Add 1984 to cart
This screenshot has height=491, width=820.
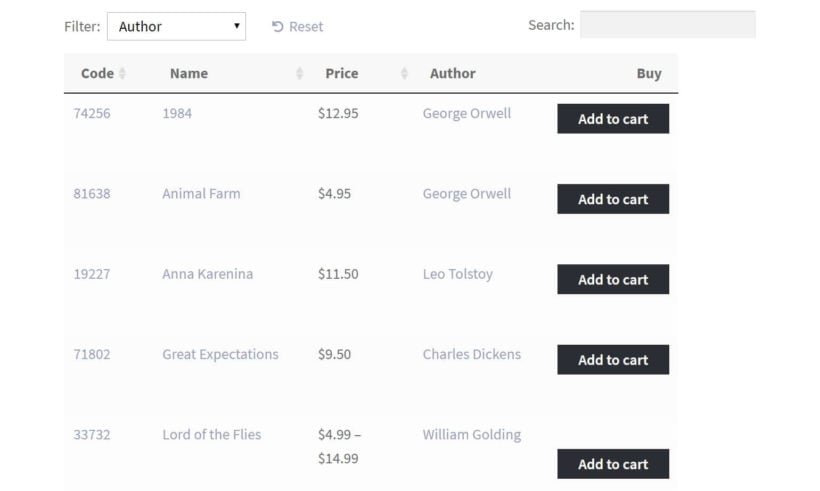pyautogui.click(x=613, y=119)
